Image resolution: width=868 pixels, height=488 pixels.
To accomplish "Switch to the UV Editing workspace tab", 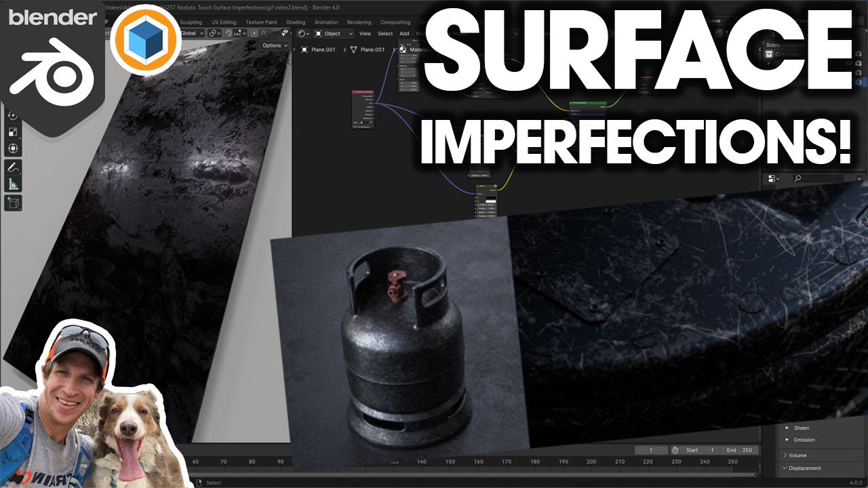I will click(x=224, y=22).
